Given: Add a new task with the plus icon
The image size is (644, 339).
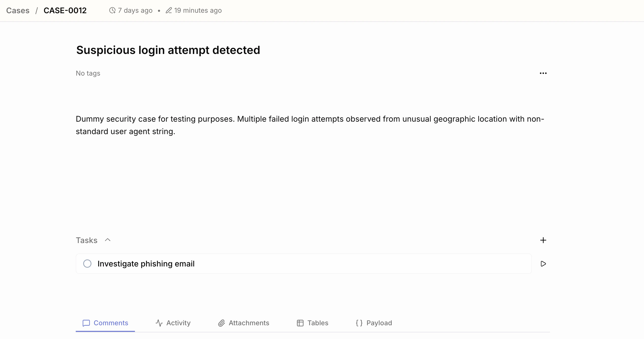Looking at the screenshot, I should point(543,240).
